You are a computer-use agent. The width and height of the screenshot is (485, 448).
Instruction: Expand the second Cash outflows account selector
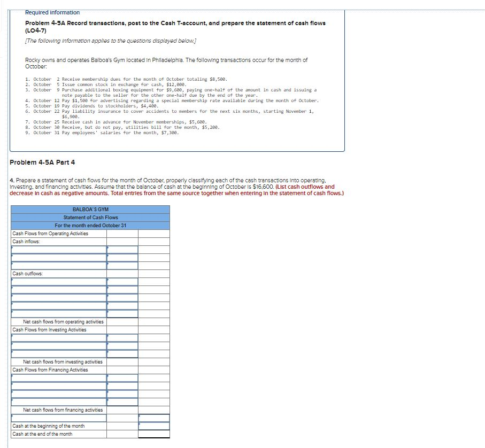59,290
